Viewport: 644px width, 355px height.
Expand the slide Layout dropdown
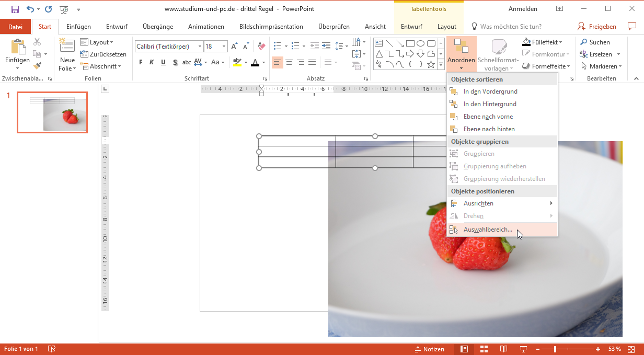point(97,42)
